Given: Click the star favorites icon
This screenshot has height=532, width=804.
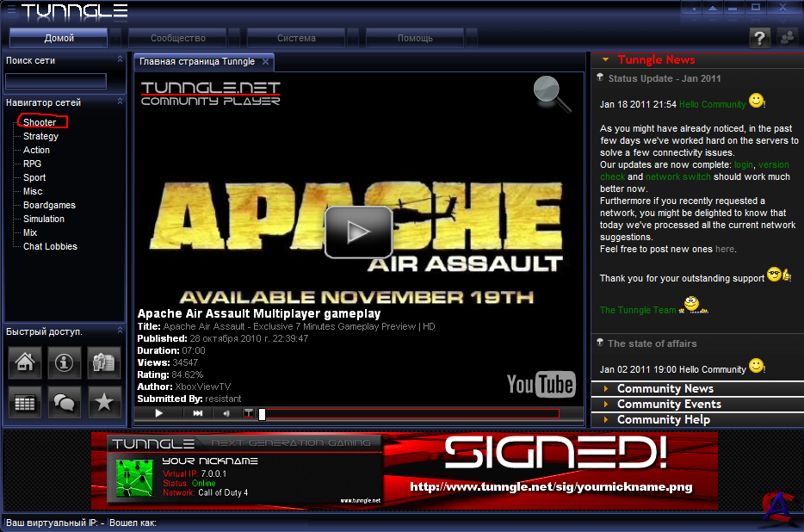Looking at the screenshot, I should 104,402.
